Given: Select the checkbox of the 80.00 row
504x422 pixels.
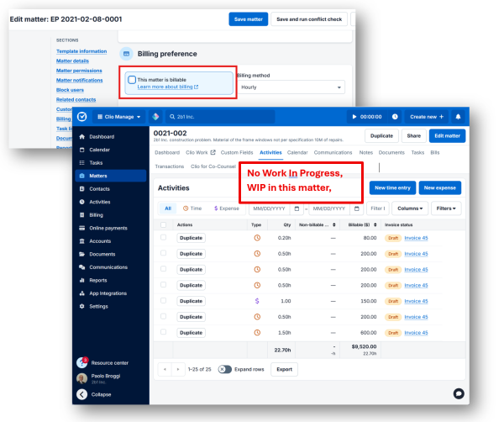Looking at the screenshot, I should tap(163, 237).
